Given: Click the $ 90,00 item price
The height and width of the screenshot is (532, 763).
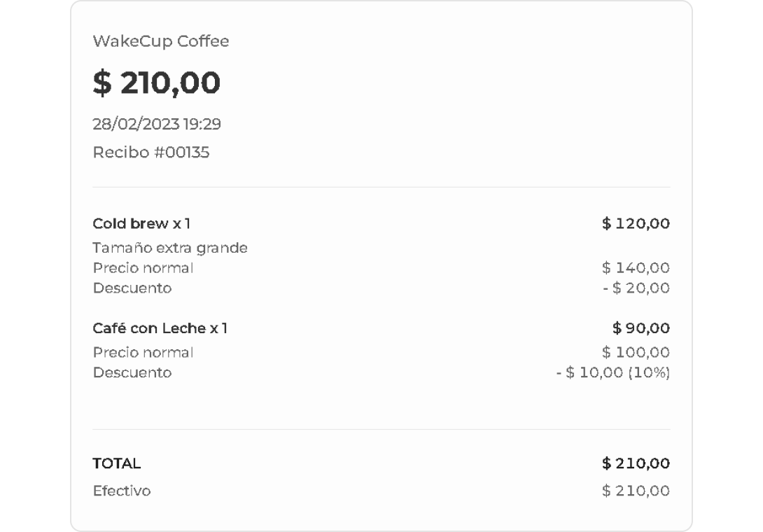Looking at the screenshot, I should pyautogui.click(x=640, y=328).
